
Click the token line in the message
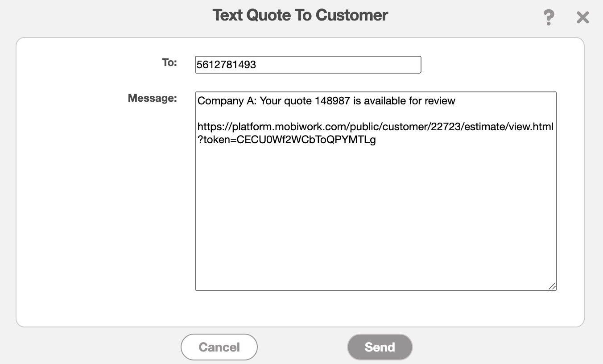click(287, 140)
